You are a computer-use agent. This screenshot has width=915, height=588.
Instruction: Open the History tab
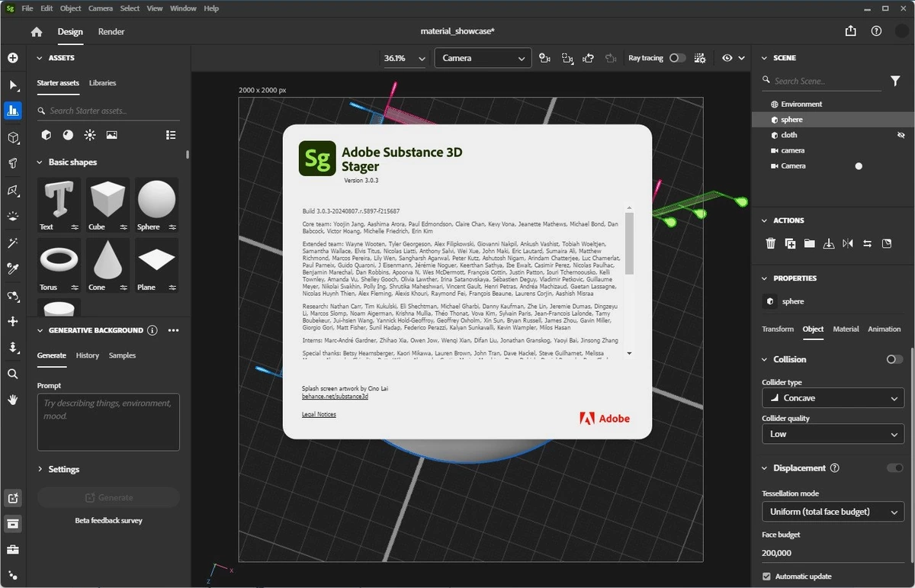pos(87,355)
